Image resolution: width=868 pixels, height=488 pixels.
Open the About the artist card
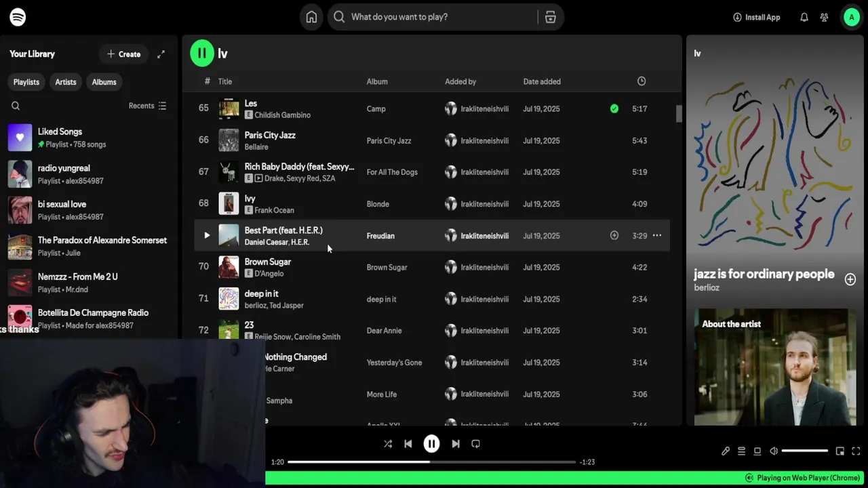[x=774, y=367]
